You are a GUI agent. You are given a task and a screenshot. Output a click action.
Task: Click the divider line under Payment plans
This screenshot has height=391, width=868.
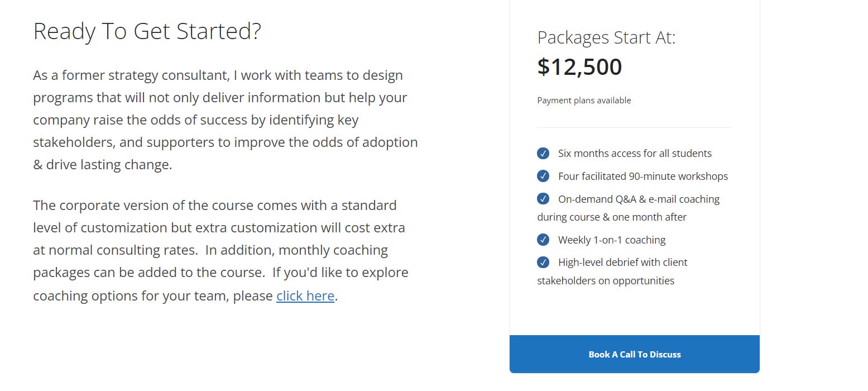635,127
